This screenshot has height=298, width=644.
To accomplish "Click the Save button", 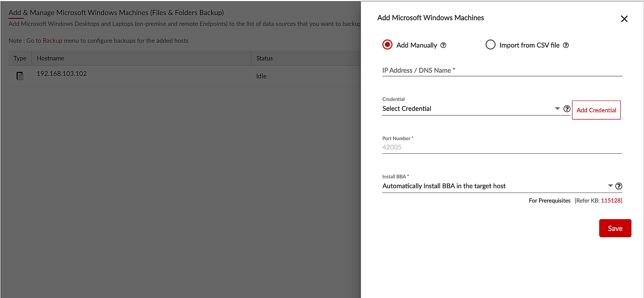I will 615,228.
